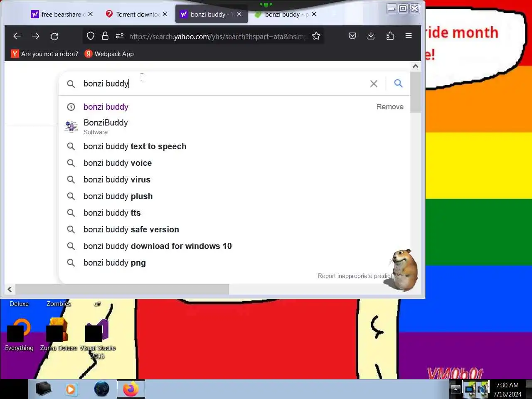The height and width of the screenshot is (399, 532).
Task: Close the last bonzi buddy tab
Action: click(314, 14)
